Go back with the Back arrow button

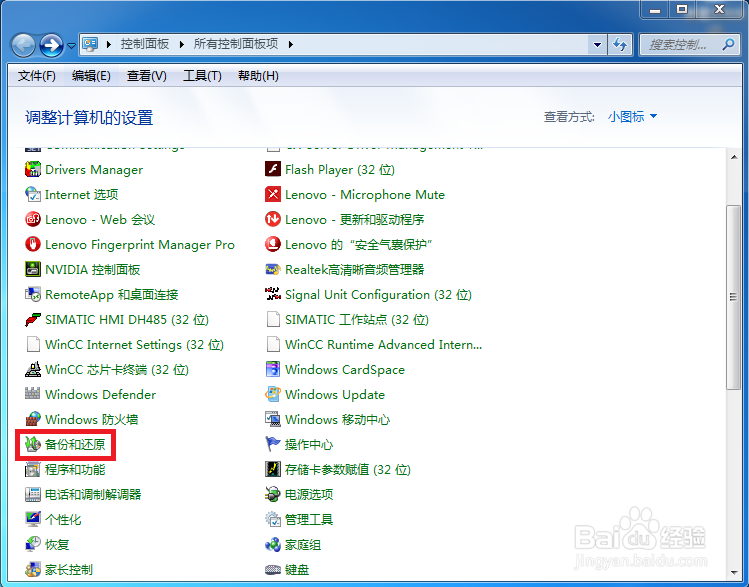pyautogui.click(x=23, y=45)
